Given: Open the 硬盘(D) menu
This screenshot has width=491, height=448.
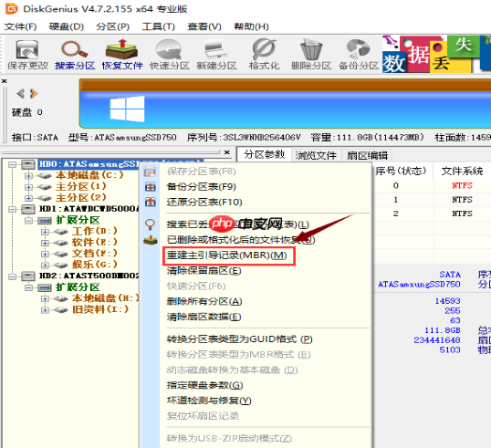Looking at the screenshot, I should tap(67, 26).
